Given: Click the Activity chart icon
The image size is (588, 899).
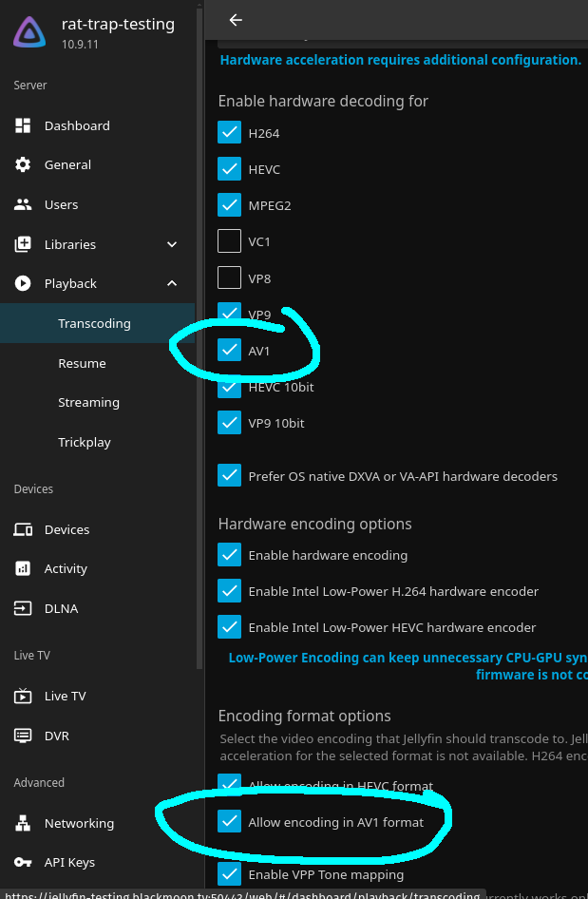Looking at the screenshot, I should [x=24, y=568].
